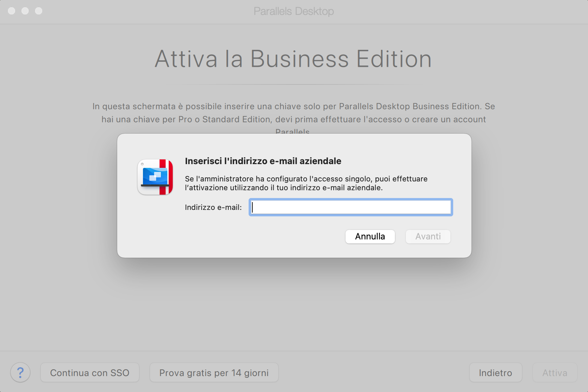Click the "Parallels Desktop" window title text
This screenshot has width=588, height=392.
pyautogui.click(x=294, y=11)
